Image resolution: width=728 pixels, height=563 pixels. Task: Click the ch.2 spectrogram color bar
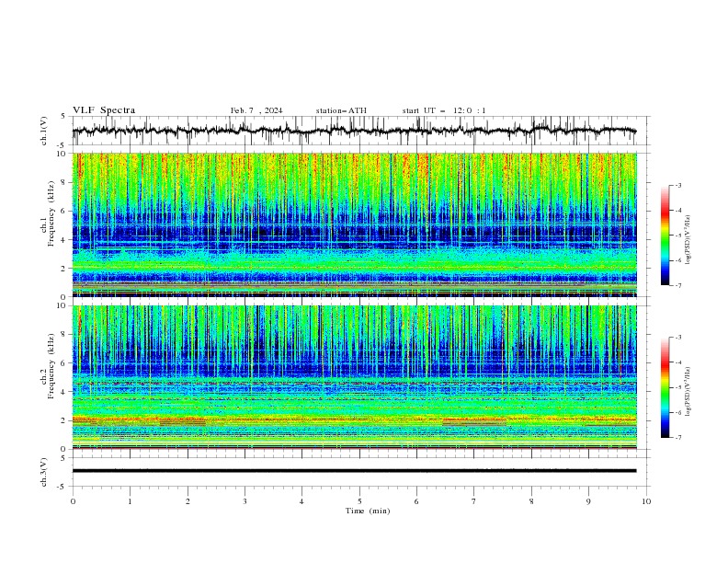[665, 387]
